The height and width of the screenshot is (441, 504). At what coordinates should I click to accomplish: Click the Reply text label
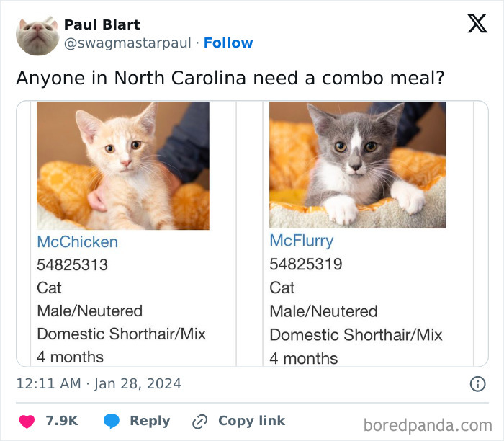click(x=150, y=421)
